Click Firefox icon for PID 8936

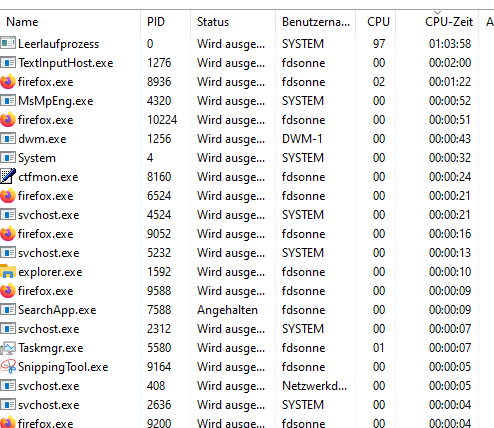[x=8, y=82]
